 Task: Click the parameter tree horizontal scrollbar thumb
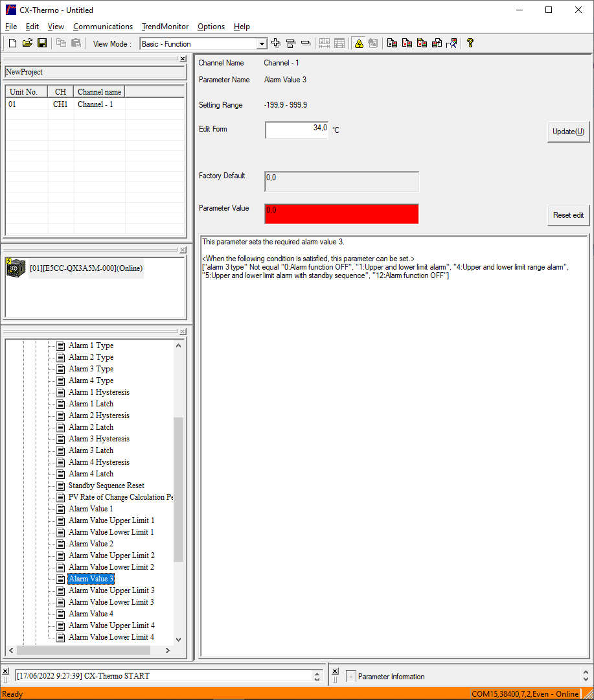[84, 651]
